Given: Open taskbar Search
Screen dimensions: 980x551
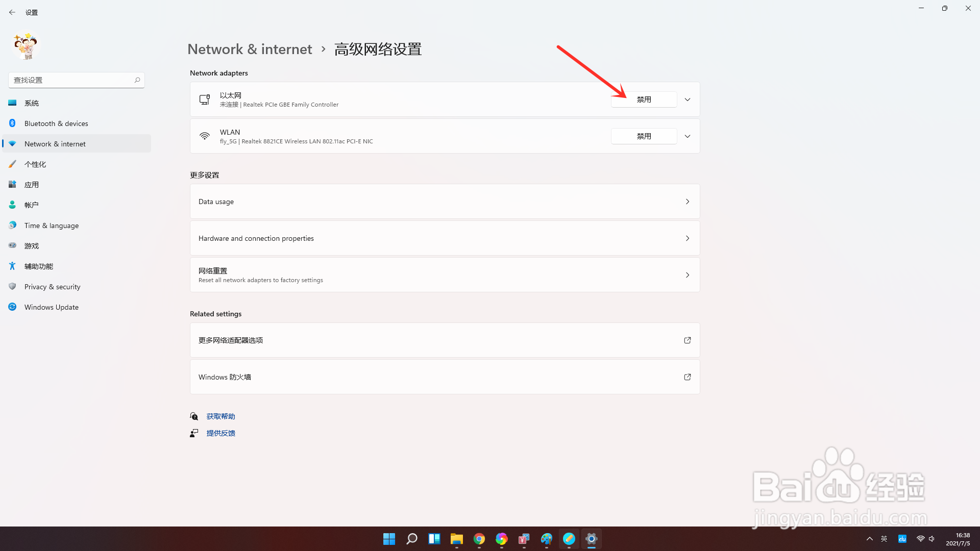Looking at the screenshot, I should 411,539.
